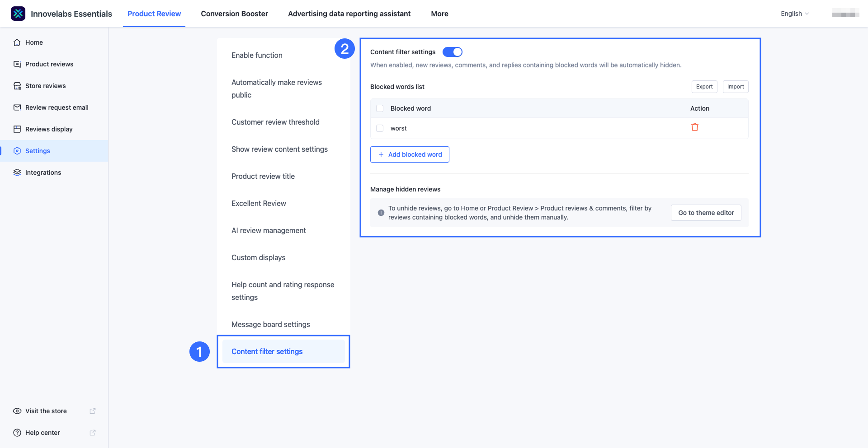The image size is (868, 448).
Task: Click the Product reviews sidebar icon
Action: tap(17, 64)
